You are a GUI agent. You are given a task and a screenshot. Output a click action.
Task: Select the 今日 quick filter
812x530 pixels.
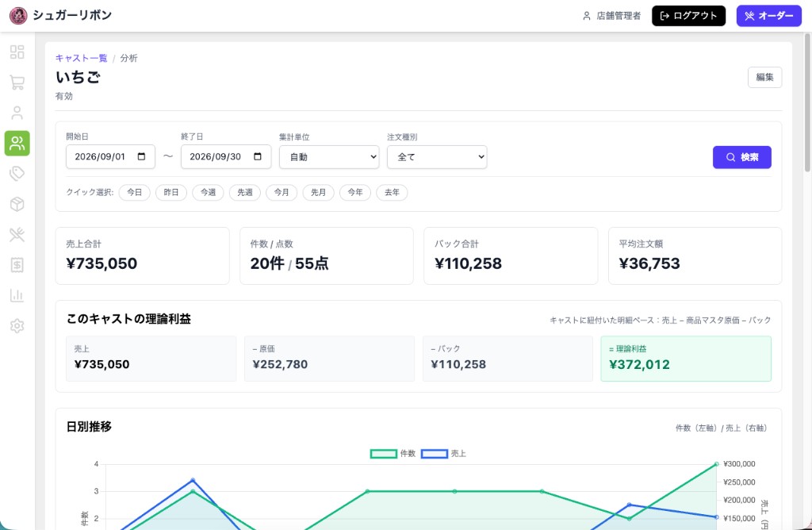tap(135, 192)
